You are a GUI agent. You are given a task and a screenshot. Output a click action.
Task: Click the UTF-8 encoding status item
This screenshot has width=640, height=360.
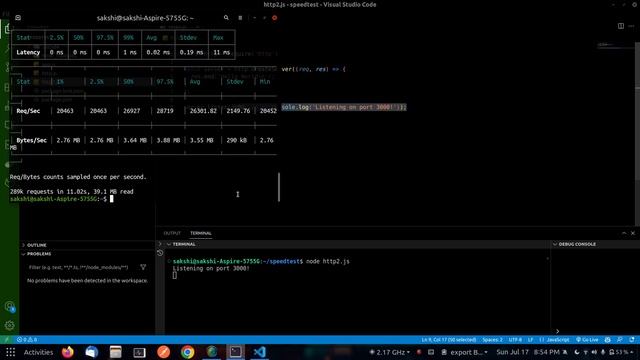[x=515, y=340]
